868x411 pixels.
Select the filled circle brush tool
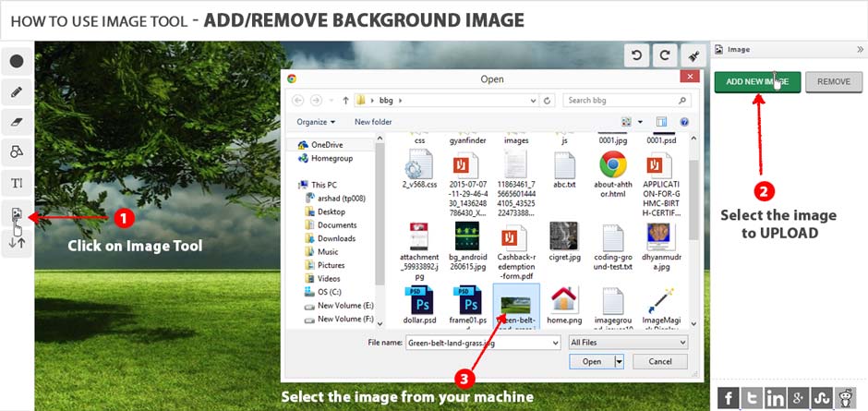click(x=17, y=62)
